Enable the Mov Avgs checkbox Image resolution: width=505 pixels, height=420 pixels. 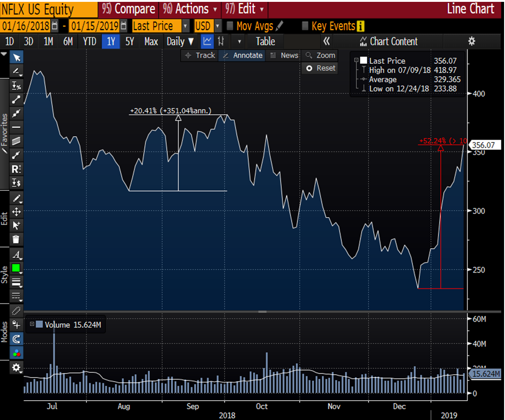pyautogui.click(x=230, y=26)
